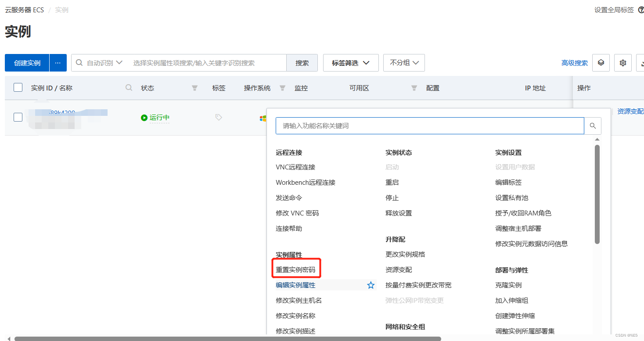Click the star icon beside 编辑实例属性

371,285
